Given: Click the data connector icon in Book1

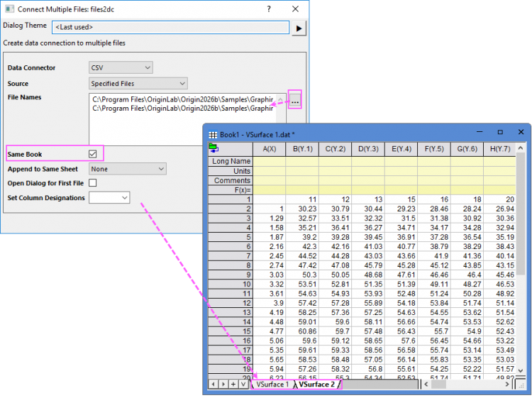Looking at the screenshot, I should pos(214,148).
